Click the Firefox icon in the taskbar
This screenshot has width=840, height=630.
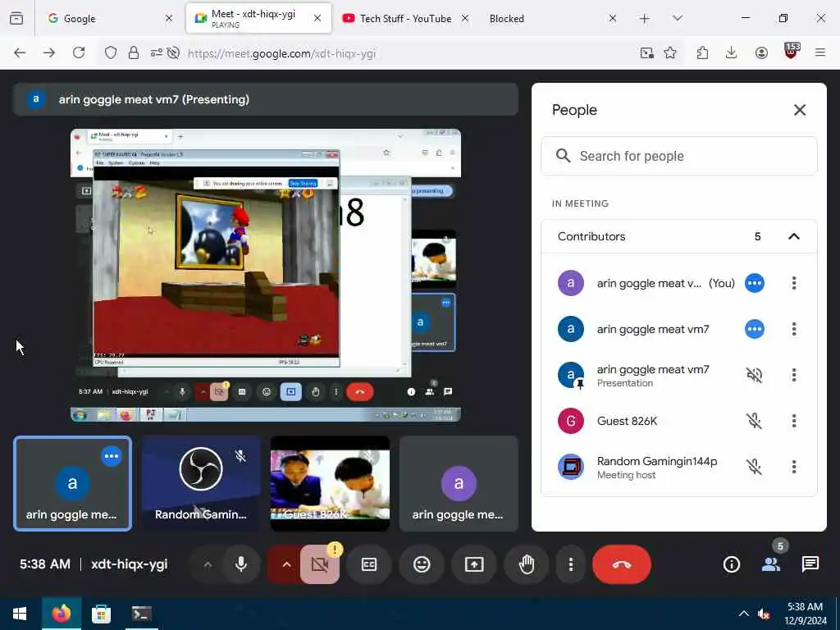(61, 614)
